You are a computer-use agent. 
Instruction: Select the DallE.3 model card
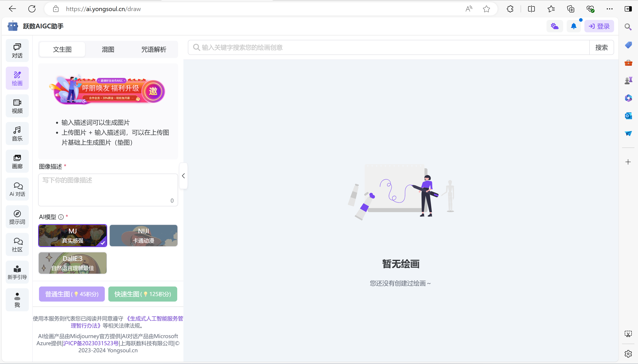pos(72,263)
